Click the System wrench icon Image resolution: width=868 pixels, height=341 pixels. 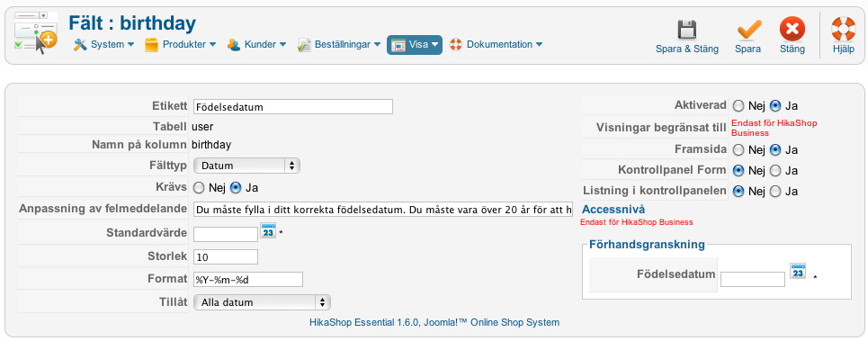tap(80, 45)
